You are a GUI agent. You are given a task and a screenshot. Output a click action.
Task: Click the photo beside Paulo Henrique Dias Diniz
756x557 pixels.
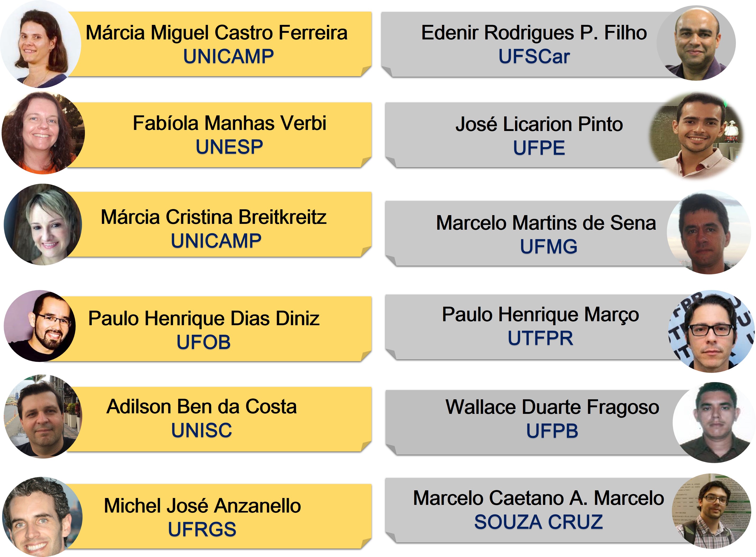pyautogui.click(x=40, y=326)
